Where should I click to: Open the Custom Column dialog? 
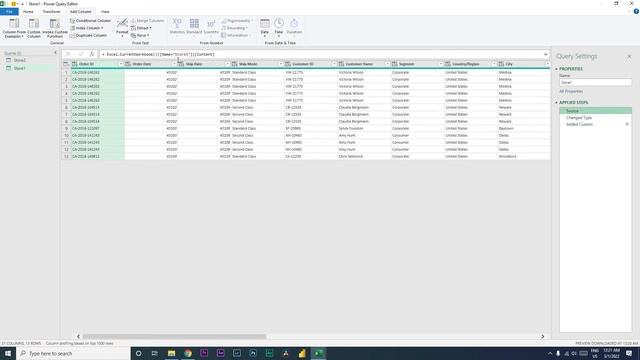click(x=34, y=28)
